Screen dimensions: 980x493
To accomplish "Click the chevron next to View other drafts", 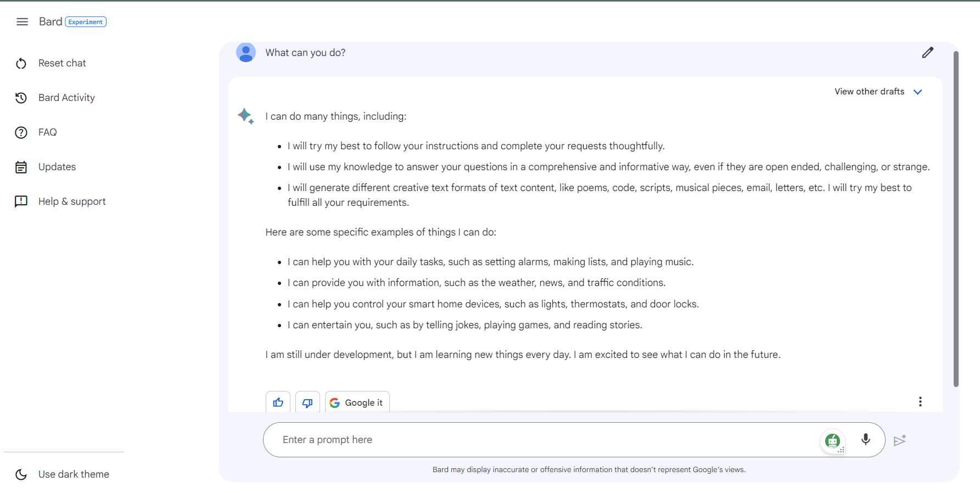I will [917, 92].
